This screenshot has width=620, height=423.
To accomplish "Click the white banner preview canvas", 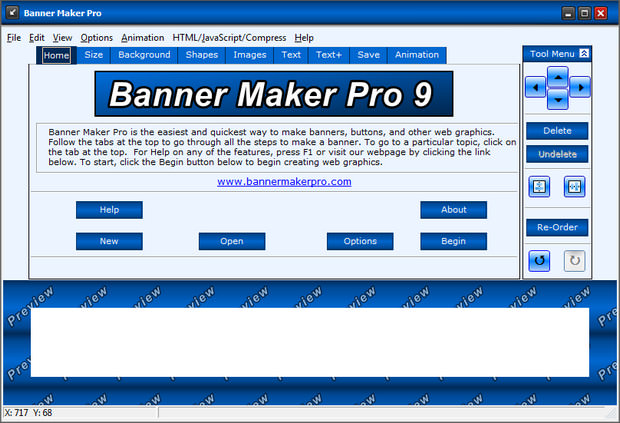I will pos(310,342).
